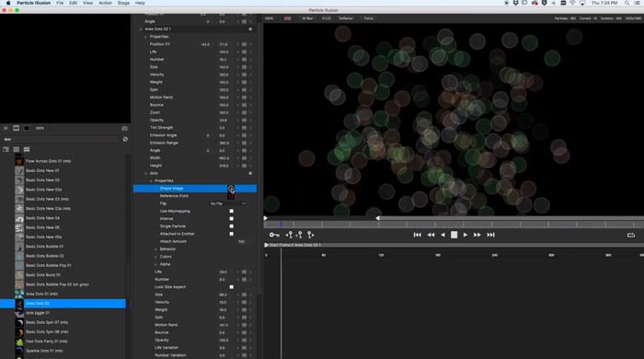This screenshot has height=359, width=644.
Task: Open the Help menu
Action: 140,3
